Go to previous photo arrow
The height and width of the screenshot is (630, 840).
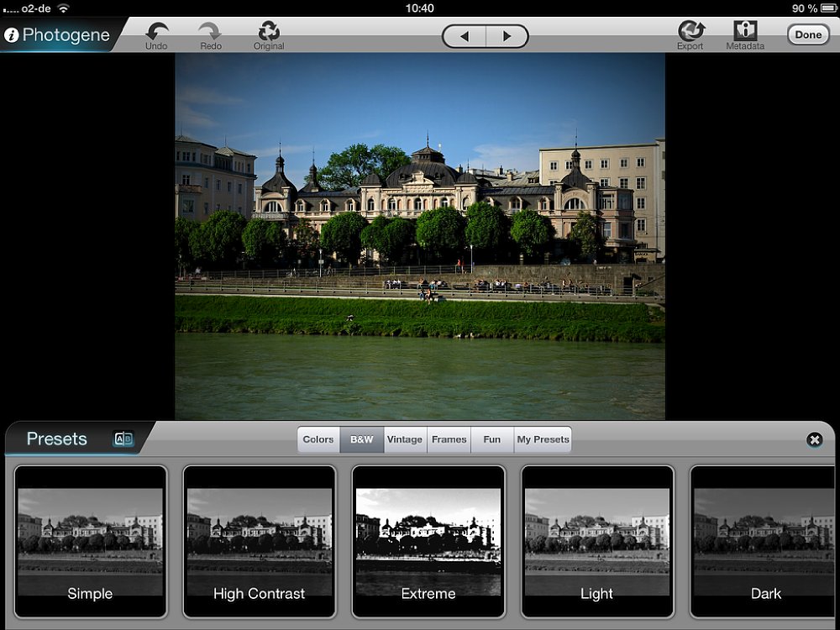tap(465, 36)
